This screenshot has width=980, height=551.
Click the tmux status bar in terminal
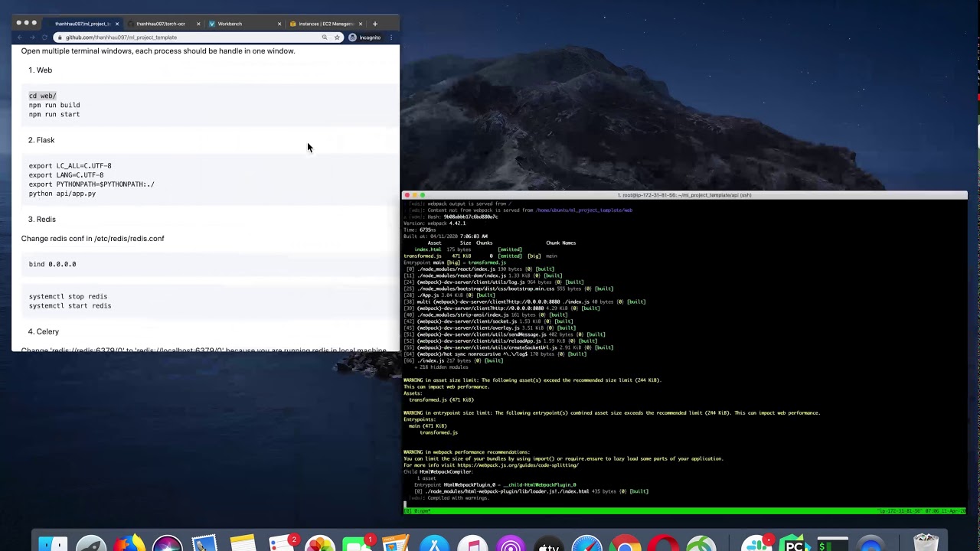coord(684,510)
